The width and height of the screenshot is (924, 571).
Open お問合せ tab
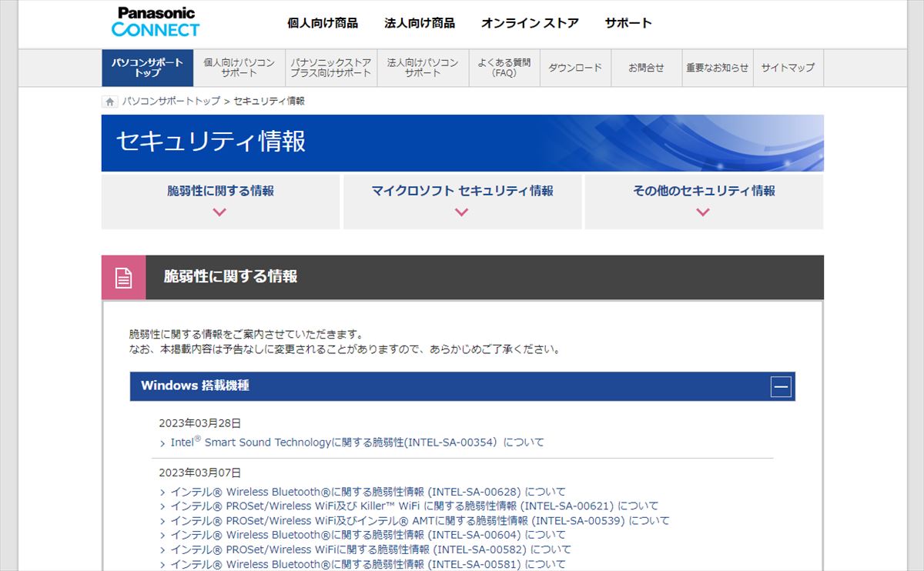(646, 68)
